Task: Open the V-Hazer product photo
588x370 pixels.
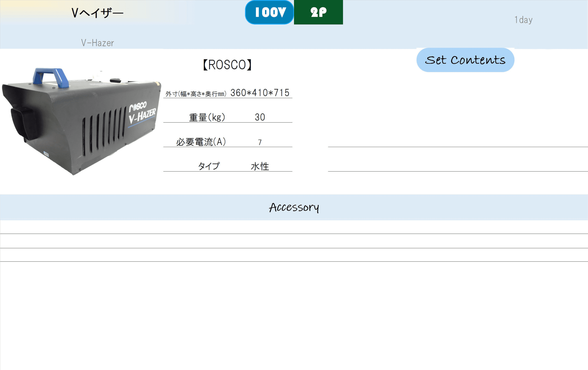Action: [x=81, y=121]
